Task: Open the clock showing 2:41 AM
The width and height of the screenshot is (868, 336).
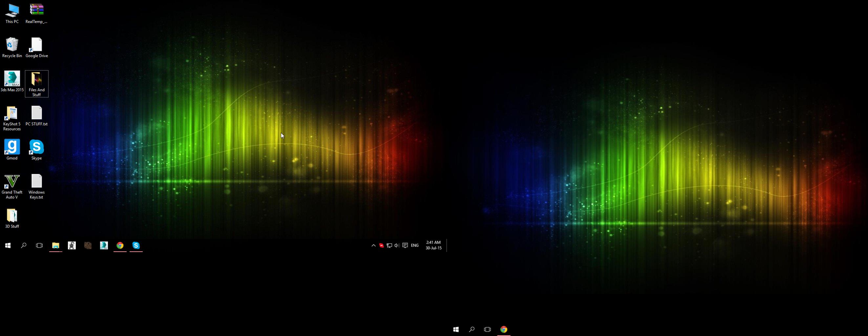Action: [433, 245]
